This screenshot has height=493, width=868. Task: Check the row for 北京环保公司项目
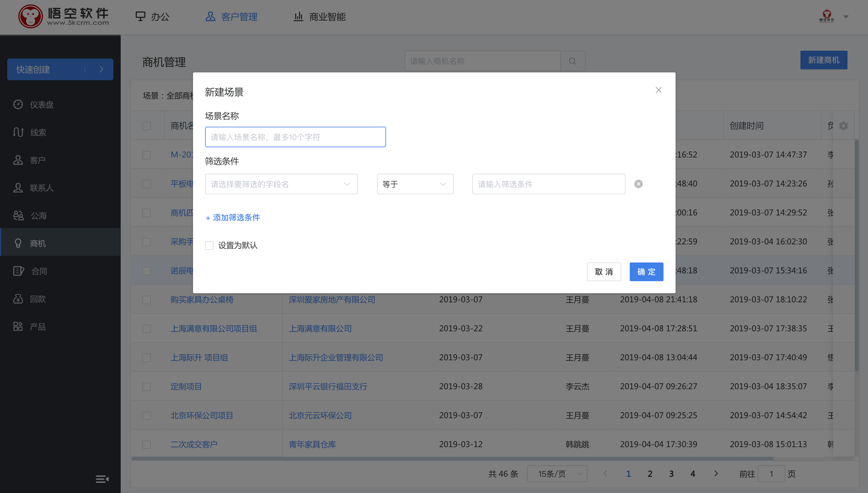(x=147, y=415)
